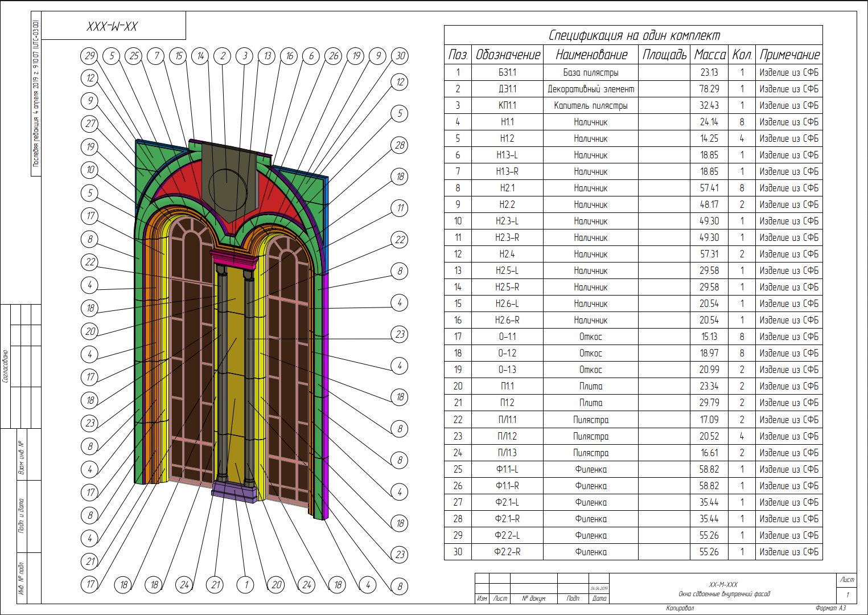Image resolution: width=868 pixels, height=615 pixels.
Task: Select the "Копировал" label
Action: point(680,608)
